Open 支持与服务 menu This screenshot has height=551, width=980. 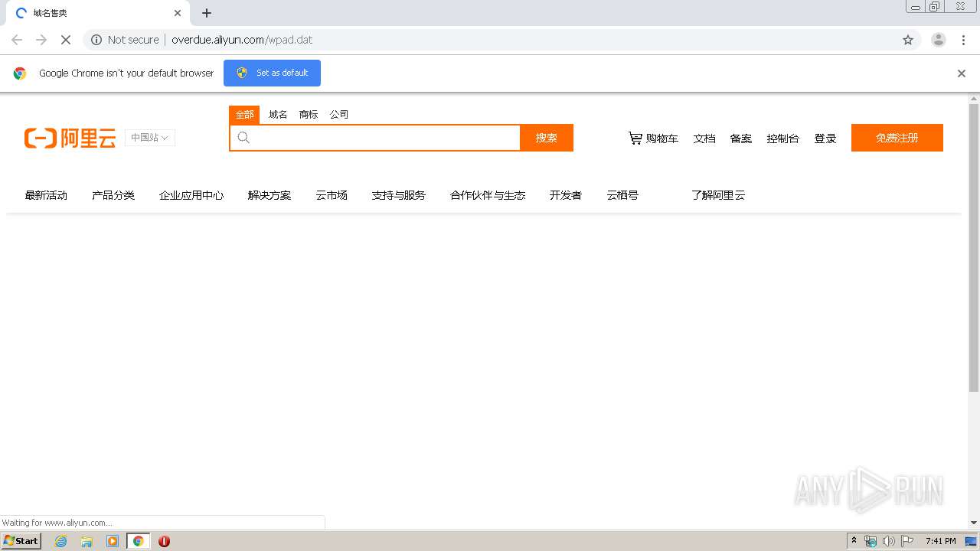pos(399,195)
